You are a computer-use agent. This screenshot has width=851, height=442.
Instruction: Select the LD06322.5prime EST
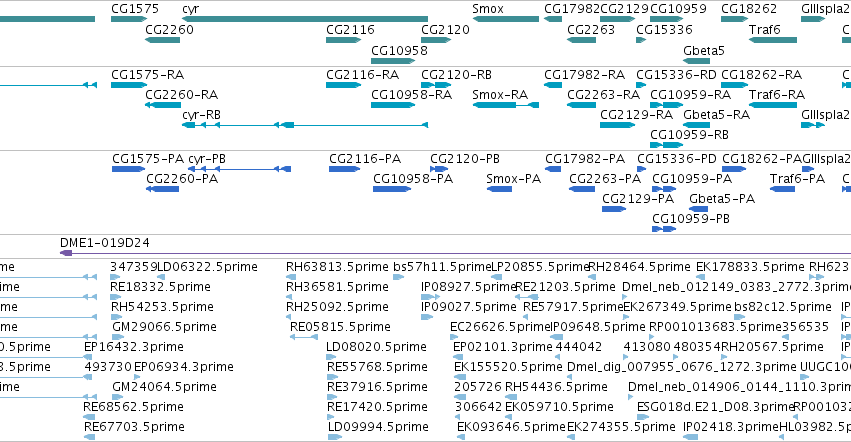click(161, 277)
